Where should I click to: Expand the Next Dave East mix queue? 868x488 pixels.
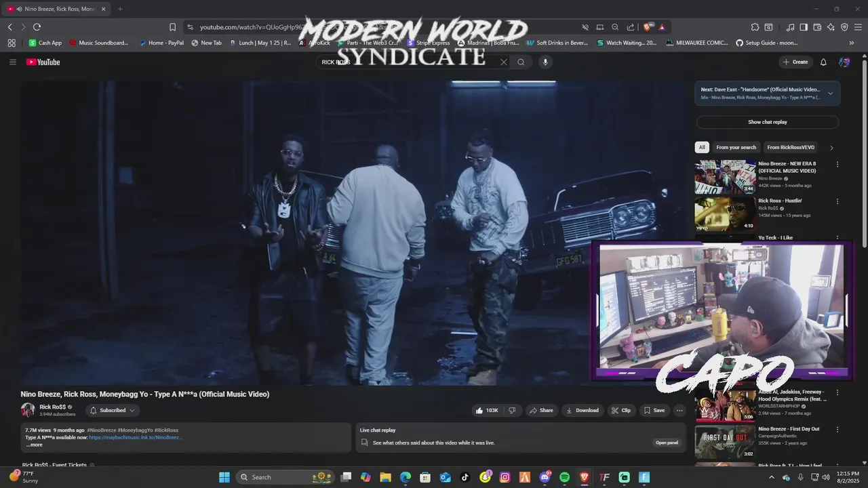[x=830, y=94]
